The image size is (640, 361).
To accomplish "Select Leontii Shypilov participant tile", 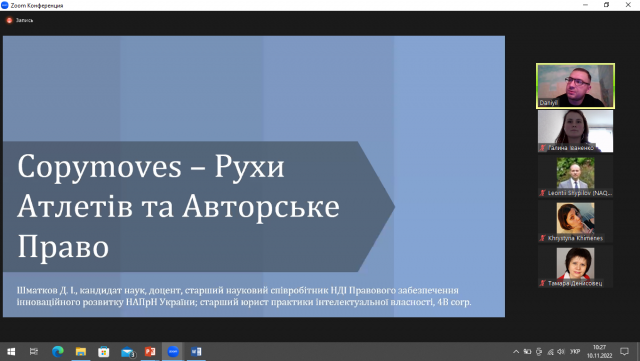I will pyautogui.click(x=575, y=176).
